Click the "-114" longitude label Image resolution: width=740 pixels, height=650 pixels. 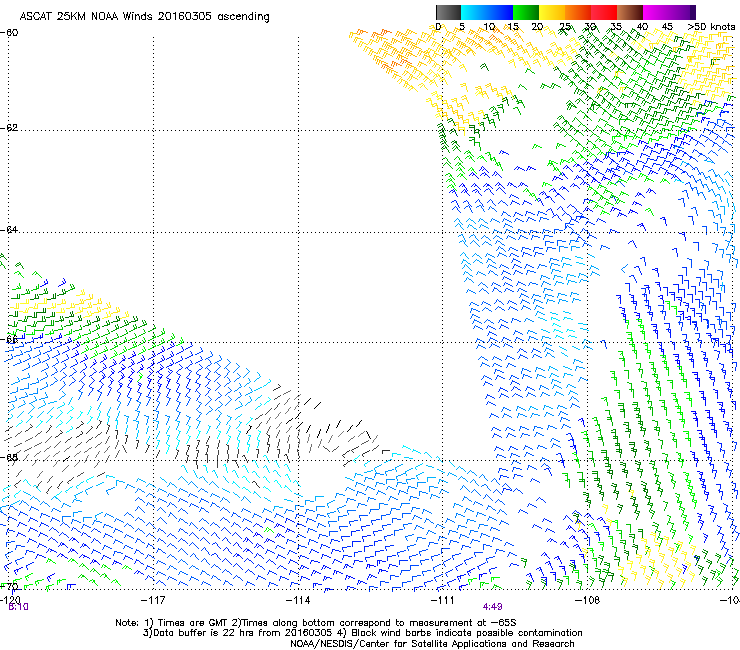click(298, 600)
